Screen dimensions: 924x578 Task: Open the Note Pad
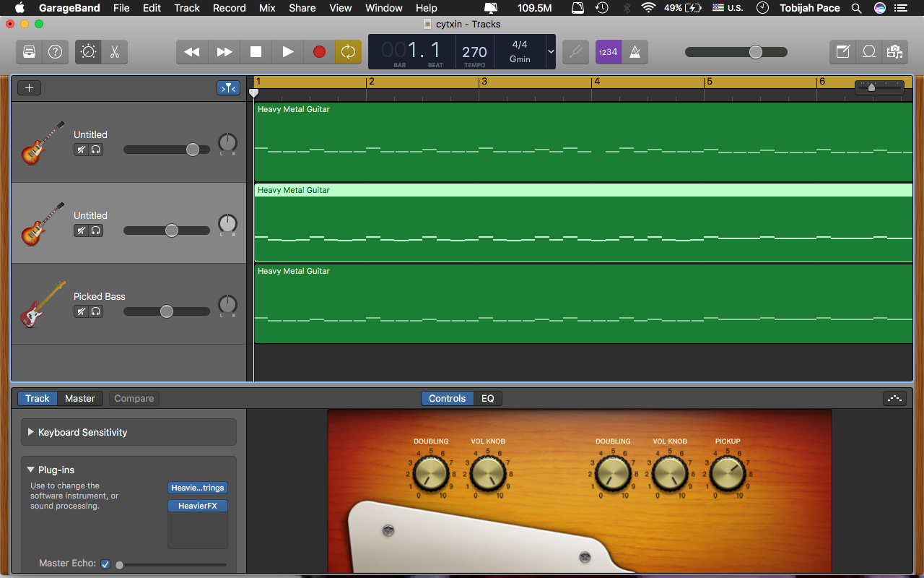click(x=842, y=52)
